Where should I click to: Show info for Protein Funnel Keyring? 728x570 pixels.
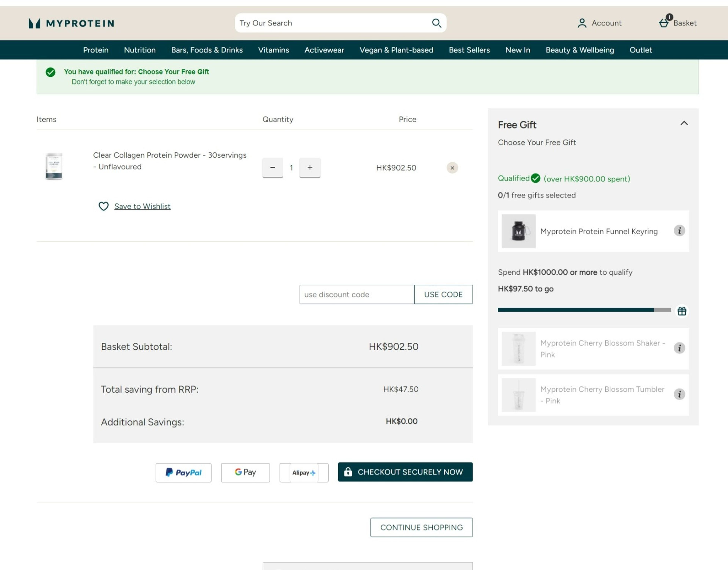(x=679, y=231)
